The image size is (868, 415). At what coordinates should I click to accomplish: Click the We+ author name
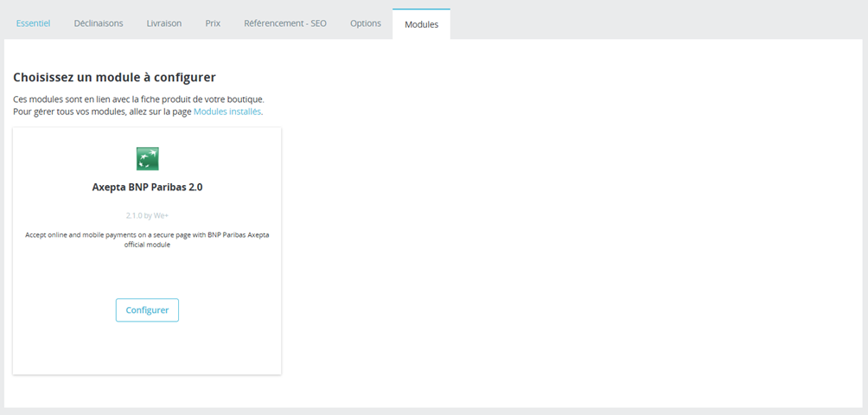tap(160, 215)
